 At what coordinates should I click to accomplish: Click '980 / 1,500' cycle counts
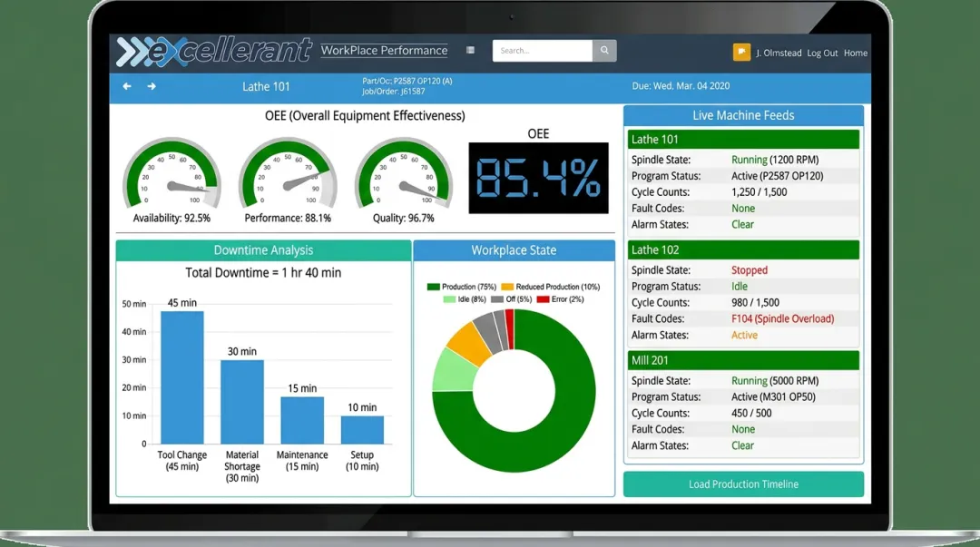[x=756, y=303]
